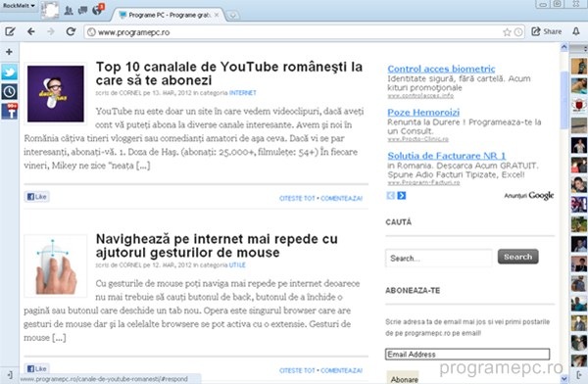Open the RockMelt menu dropdown
This screenshot has width=588, height=384.
pyautogui.click(x=19, y=6)
